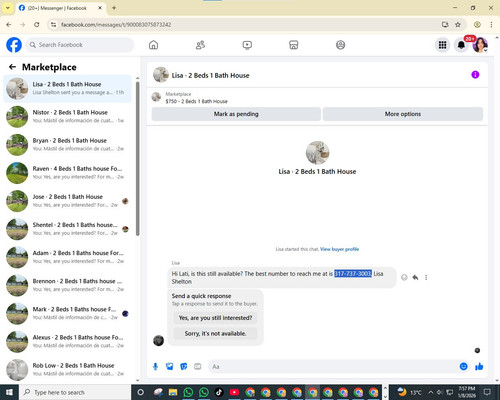Click Lisa's large profile picture in chat

(x=317, y=153)
